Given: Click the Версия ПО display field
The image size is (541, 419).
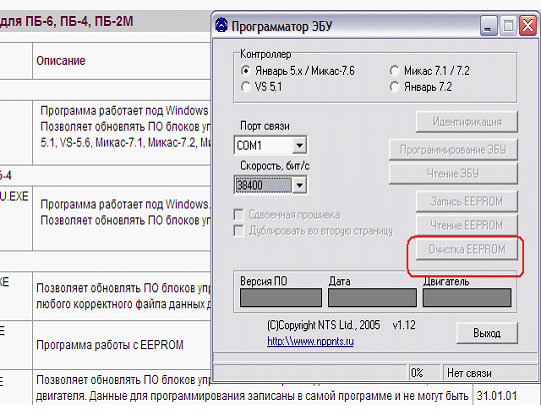Looking at the screenshot, I should [281, 298].
